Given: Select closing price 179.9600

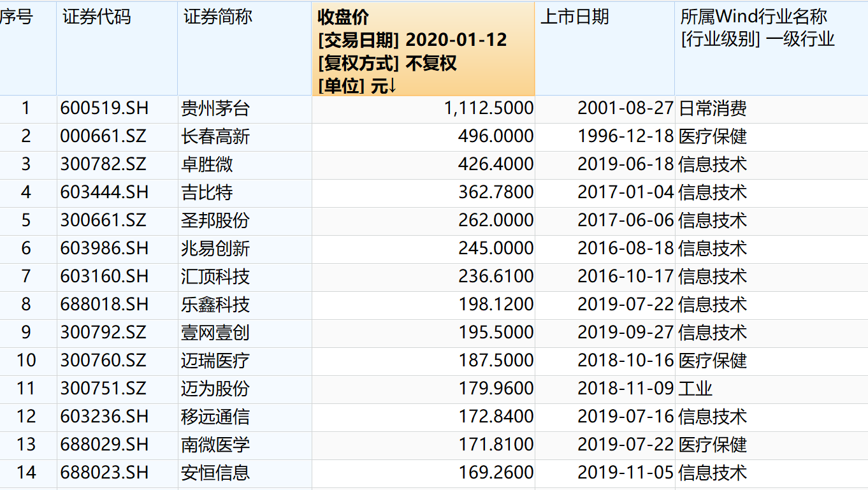Looking at the screenshot, I should [496, 389].
